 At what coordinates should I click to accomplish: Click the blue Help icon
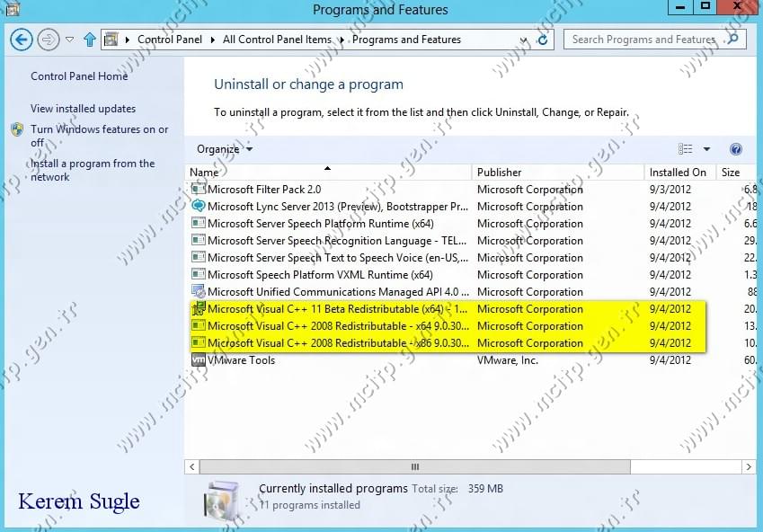click(x=736, y=149)
